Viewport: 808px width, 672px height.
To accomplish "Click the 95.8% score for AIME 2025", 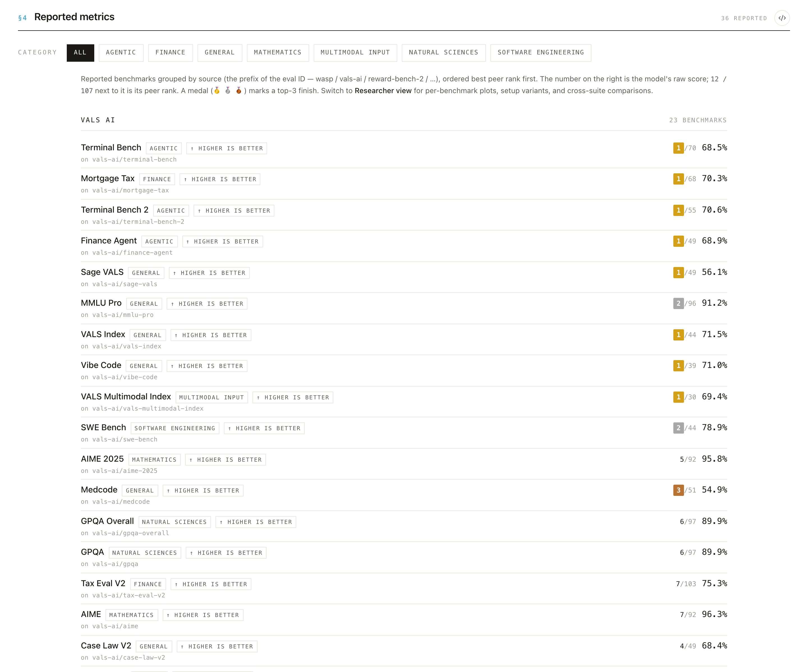I will (x=715, y=459).
